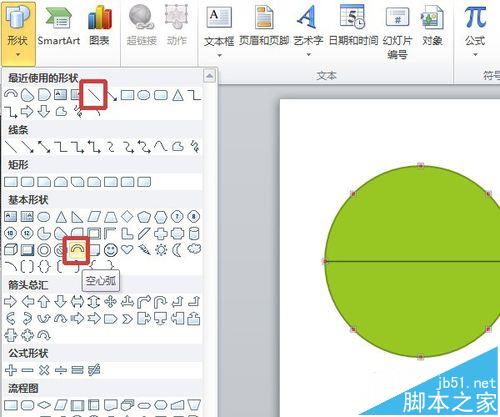Pick the diamond in 基本形状

click(127, 217)
